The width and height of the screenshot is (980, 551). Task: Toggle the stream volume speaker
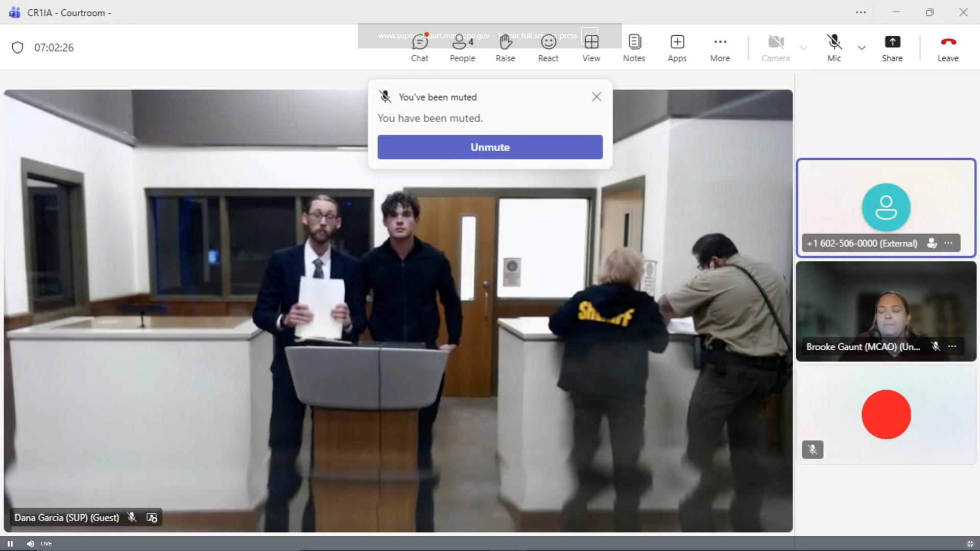pyautogui.click(x=31, y=544)
